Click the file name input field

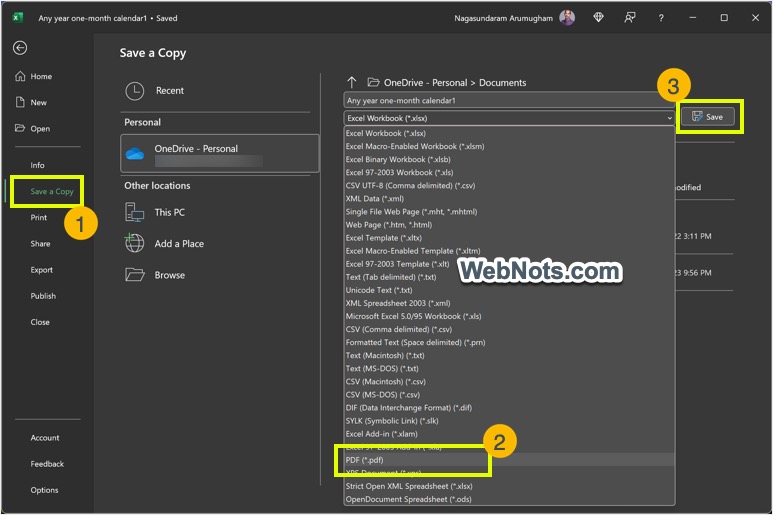510,101
